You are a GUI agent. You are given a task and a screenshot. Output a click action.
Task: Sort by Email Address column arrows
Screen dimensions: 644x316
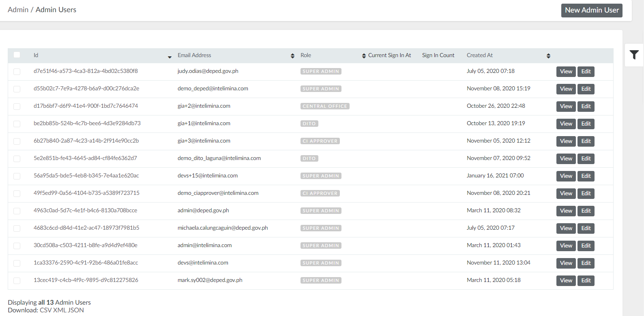pyautogui.click(x=292, y=56)
